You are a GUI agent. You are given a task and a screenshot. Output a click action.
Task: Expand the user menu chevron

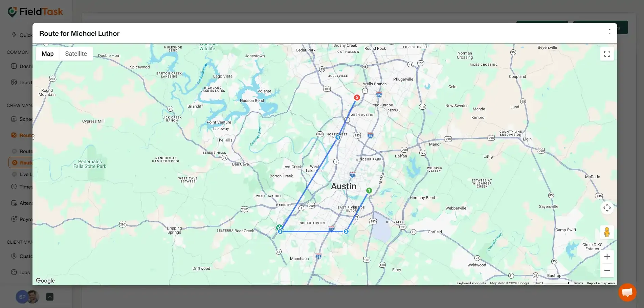click(50, 297)
